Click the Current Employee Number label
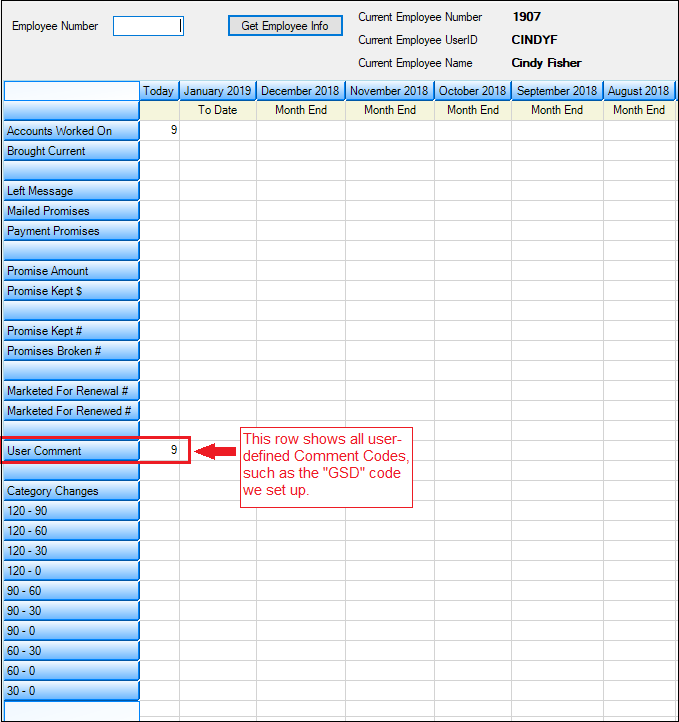 point(420,17)
